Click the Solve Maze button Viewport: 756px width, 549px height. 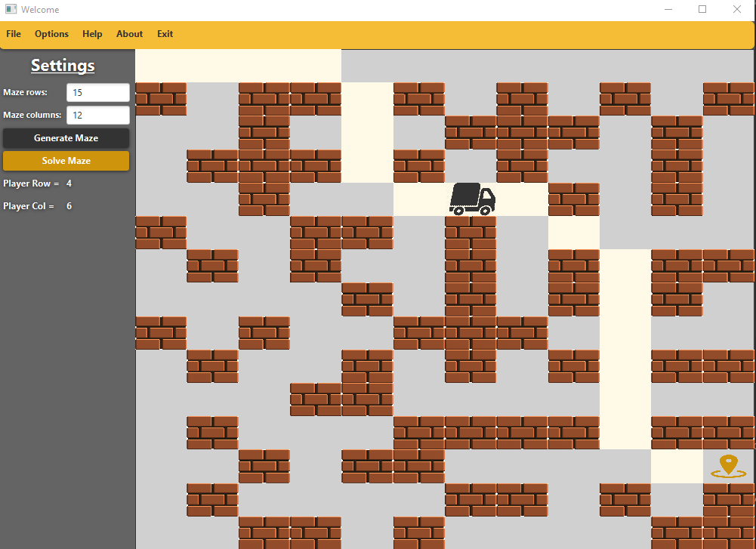coord(66,161)
